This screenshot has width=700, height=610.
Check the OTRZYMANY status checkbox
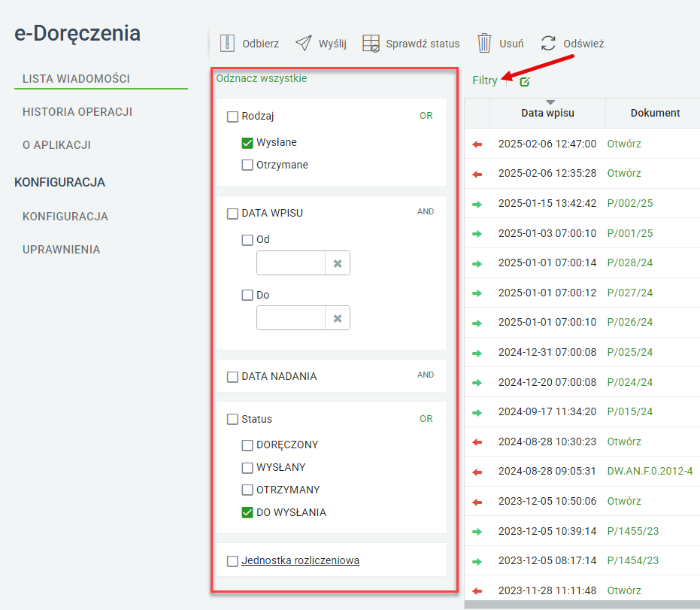pyautogui.click(x=247, y=490)
